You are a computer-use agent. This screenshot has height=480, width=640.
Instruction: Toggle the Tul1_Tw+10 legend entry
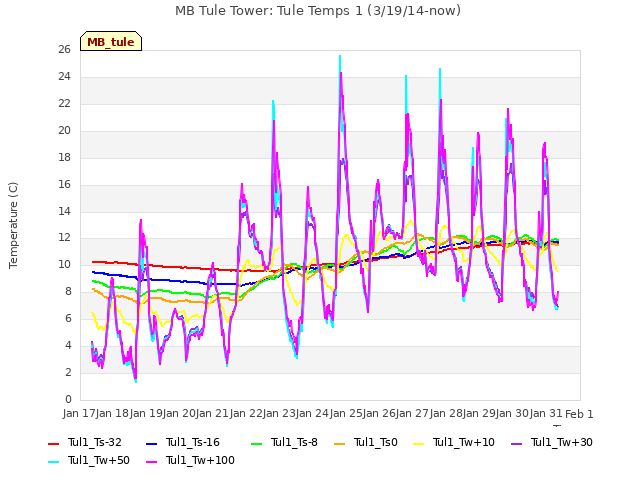pos(454,442)
